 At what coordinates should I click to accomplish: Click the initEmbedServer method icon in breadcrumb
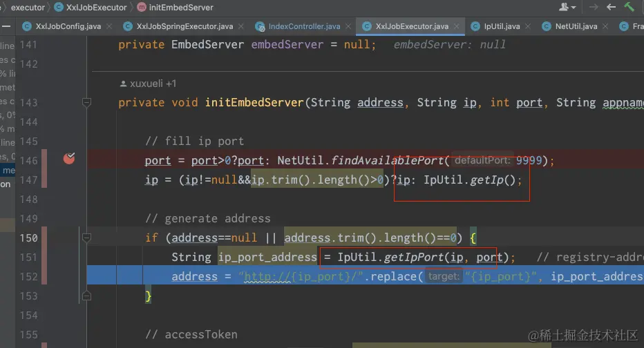click(141, 8)
